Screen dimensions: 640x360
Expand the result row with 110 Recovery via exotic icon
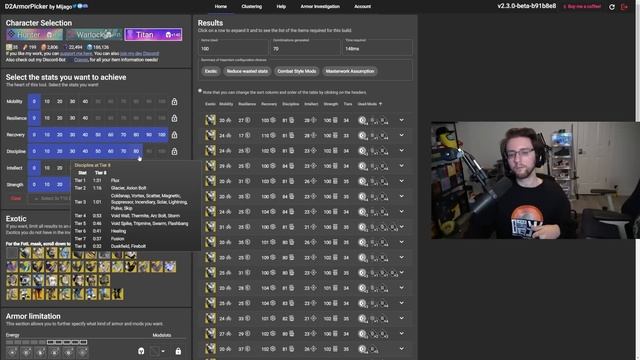pos(210,135)
